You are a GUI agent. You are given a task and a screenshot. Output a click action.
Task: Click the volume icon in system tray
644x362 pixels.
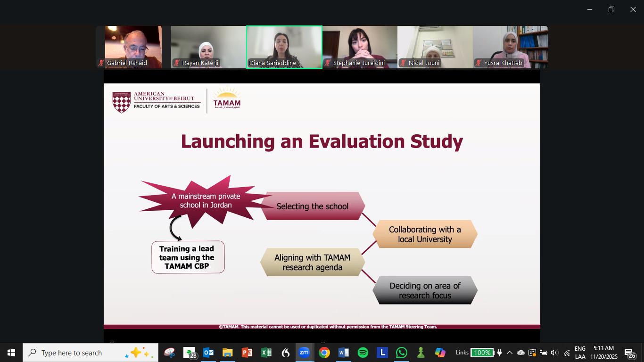point(554,353)
